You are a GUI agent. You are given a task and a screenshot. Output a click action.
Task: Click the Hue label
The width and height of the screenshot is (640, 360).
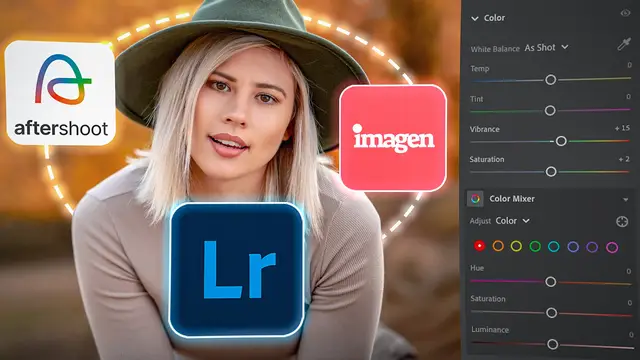click(x=477, y=268)
